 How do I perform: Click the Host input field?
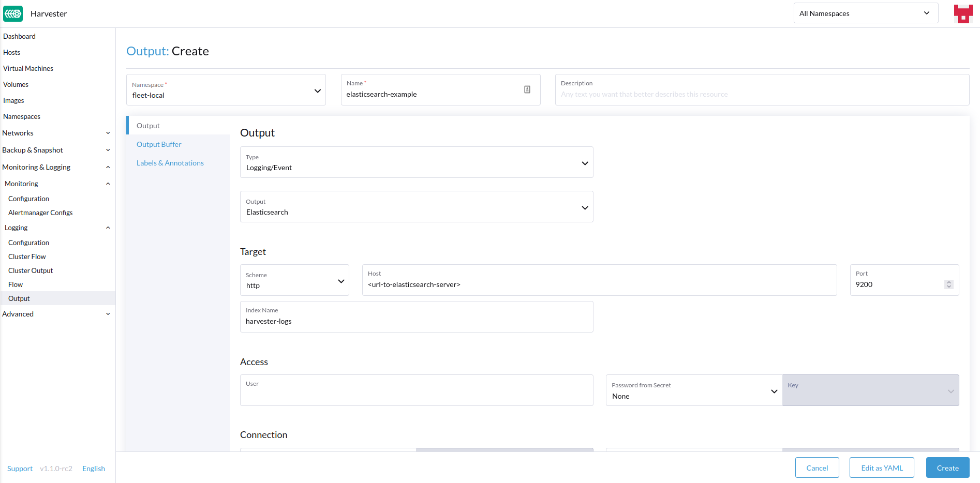pyautogui.click(x=599, y=284)
